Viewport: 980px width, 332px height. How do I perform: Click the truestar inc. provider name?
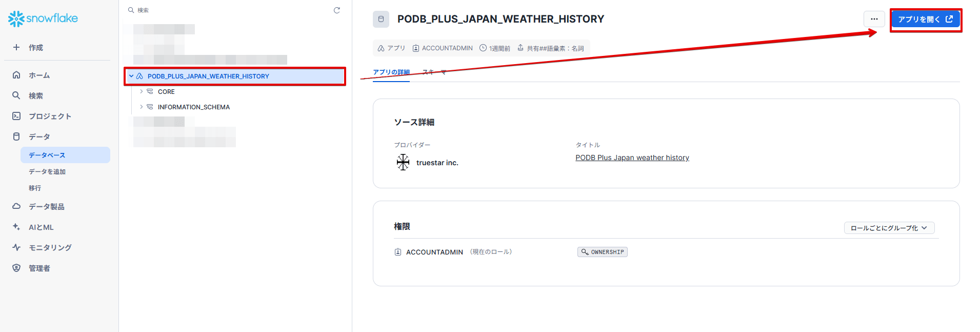437,163
